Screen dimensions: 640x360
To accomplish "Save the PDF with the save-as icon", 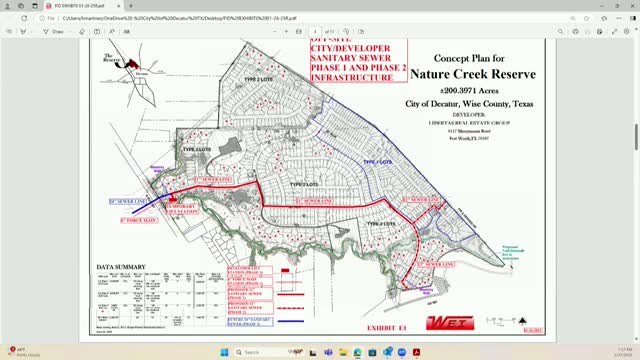I will [600, 31].
